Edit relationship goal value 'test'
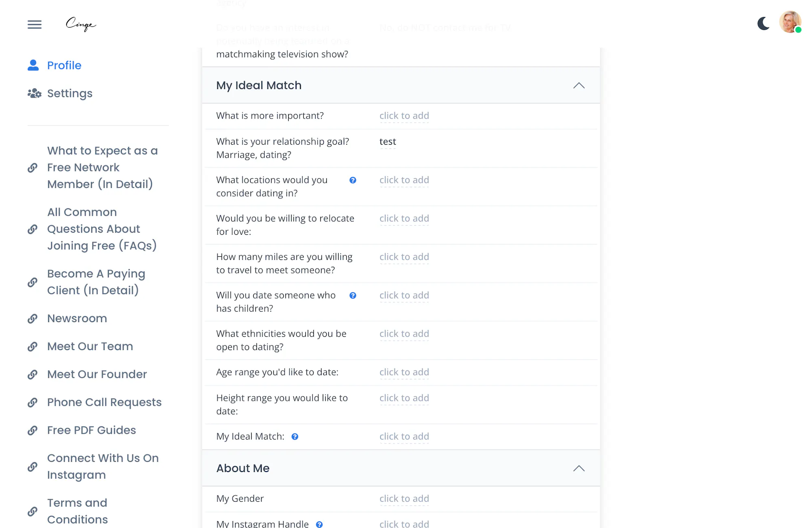The width and height of the screenshot is (812, 528). pyautogui.click(x=388, y=142)
